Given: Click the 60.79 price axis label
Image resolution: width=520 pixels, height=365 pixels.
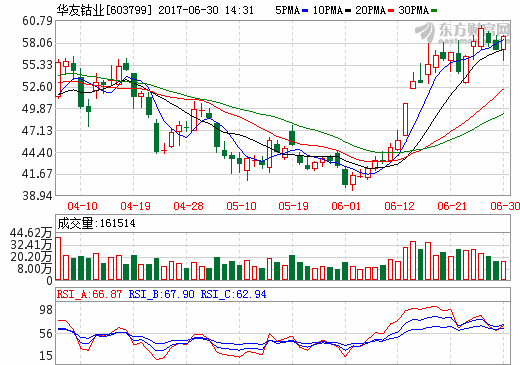Looking at the screenshot, I should coord(37,21).
